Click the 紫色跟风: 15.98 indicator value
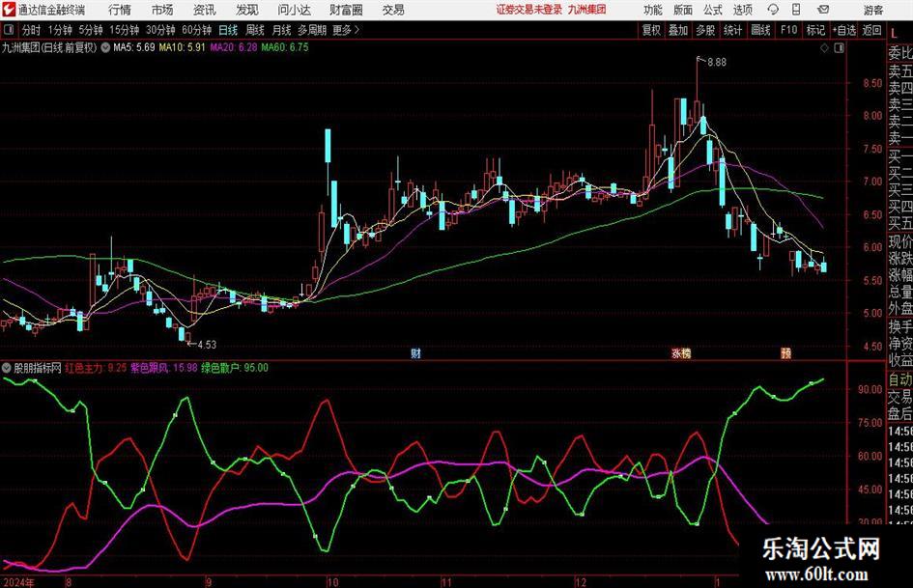The height and width of the screenshot is (588, 913). coord(163,368)
